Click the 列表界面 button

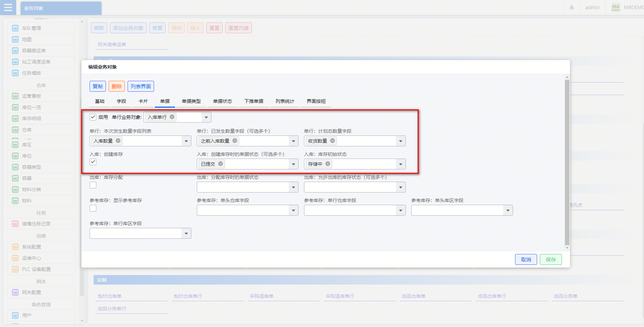coord(141,86)
